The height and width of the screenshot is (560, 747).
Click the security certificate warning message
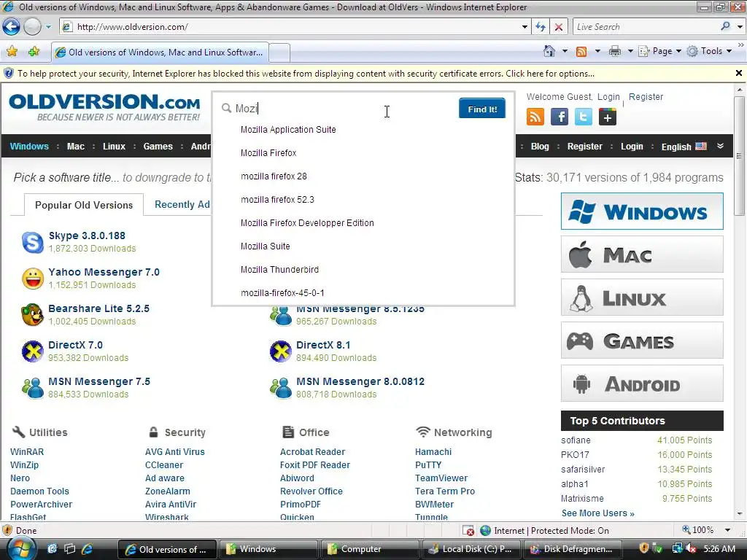[x=306, y=74]
